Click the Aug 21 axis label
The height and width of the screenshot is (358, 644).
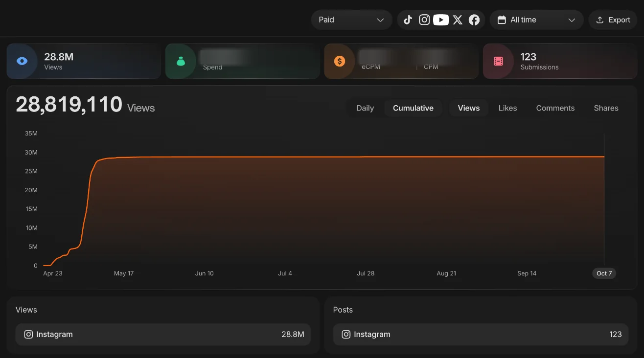[x=446, y=273]
